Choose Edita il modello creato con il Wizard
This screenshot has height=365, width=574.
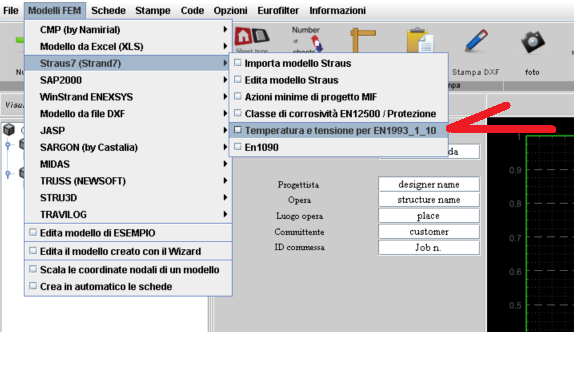(x=128, y=252)
